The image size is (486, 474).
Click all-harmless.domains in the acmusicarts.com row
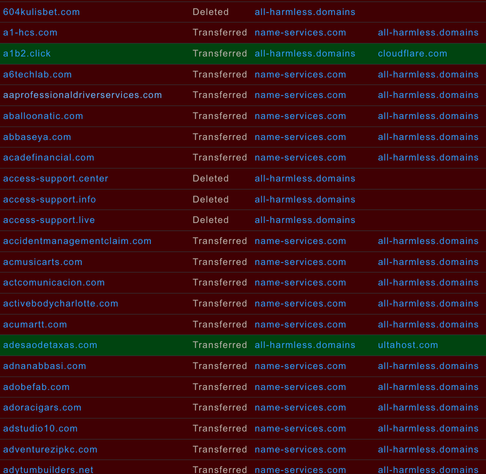(x=428, y=262)
